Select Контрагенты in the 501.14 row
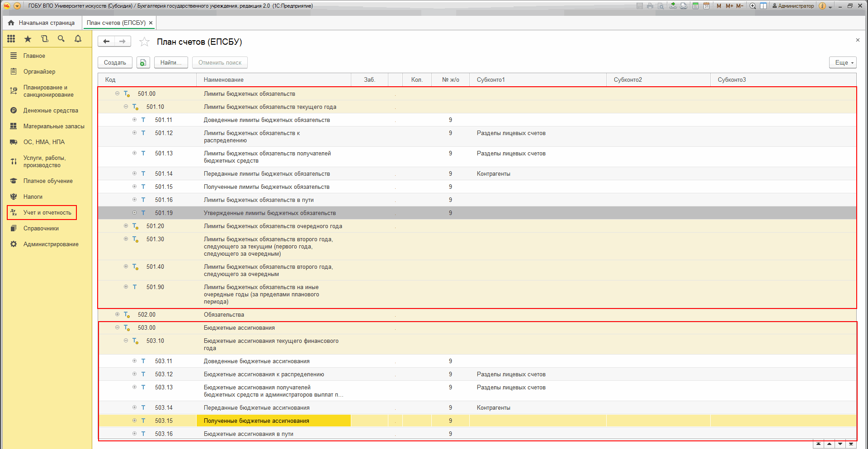The image size is (868, 449). click(494, 173)
